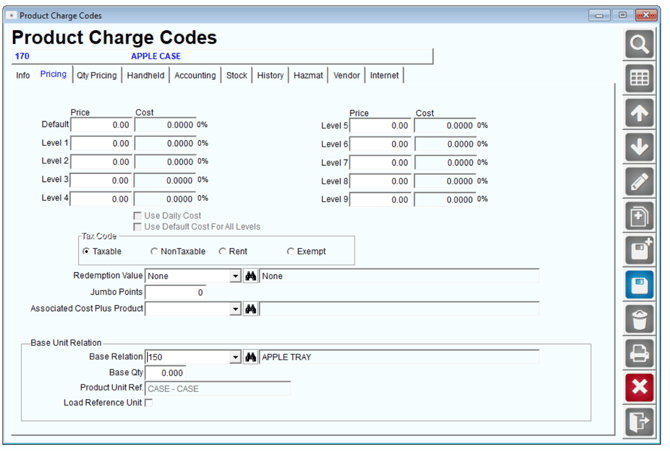Screen dimensions: 670x451
Task: Check Use Default Cost For All Levels
Action: coord(138,227)
